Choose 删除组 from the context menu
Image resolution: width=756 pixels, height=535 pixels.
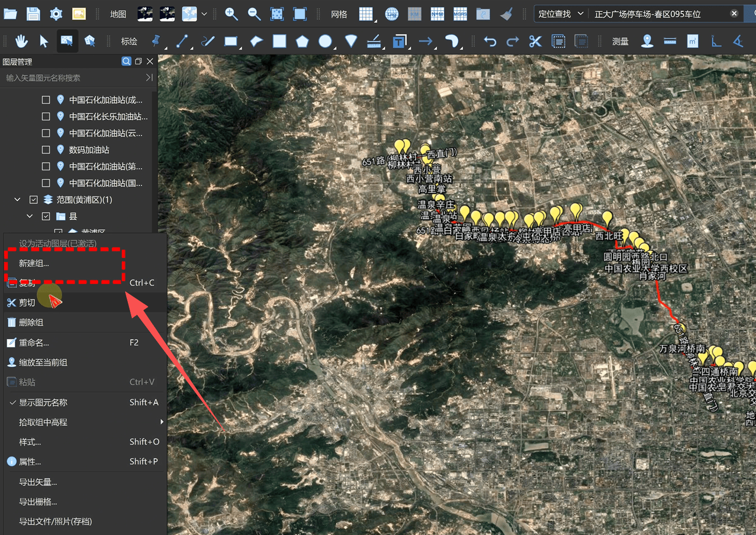[x=85, y=323]
